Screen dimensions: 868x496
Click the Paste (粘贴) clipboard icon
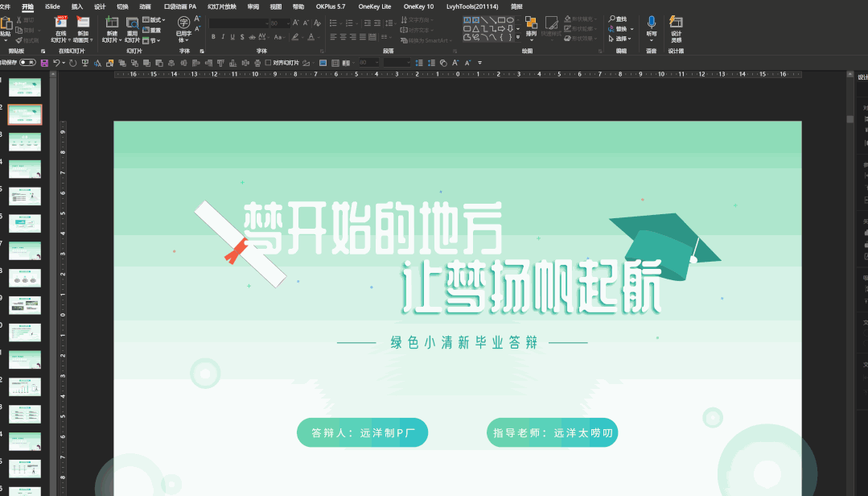(x=6, y=24)
